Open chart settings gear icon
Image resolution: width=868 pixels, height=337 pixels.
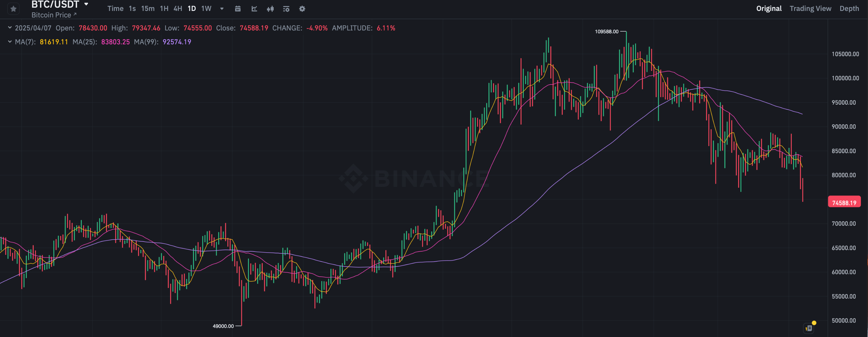click(302, 9)
